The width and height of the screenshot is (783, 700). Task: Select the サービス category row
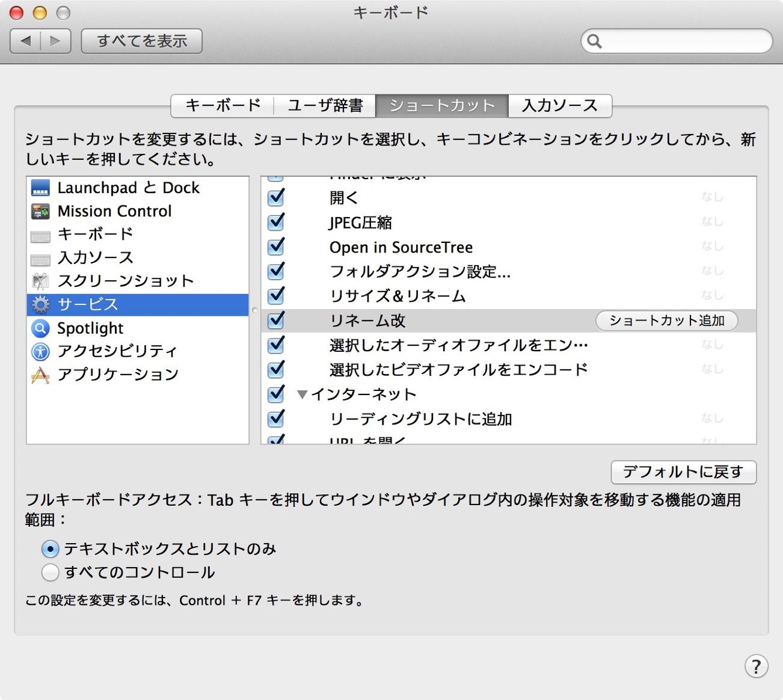point(138,304)
